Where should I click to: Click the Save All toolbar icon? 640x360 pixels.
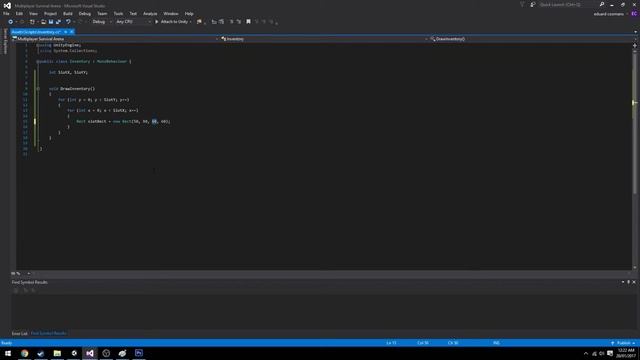pos(58,22)
